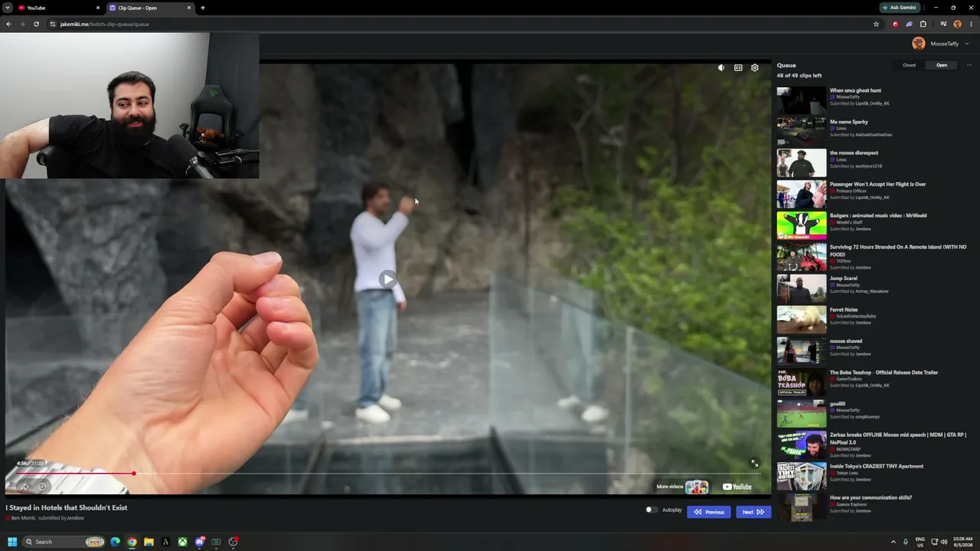Open the media controls toolbar icon
This screenshot has height=551, width=980.
coord(943,24)
